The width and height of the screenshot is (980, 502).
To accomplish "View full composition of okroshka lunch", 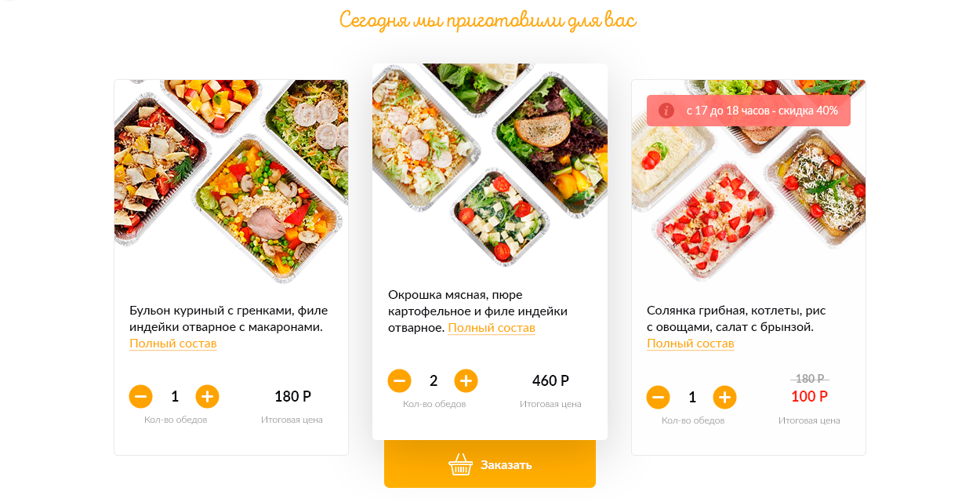I will tap(492, 328).
